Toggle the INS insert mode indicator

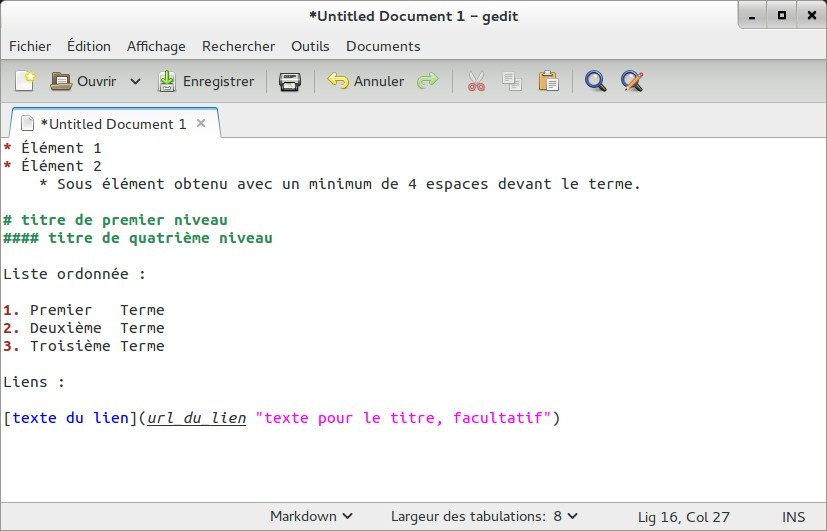(794, 517)
